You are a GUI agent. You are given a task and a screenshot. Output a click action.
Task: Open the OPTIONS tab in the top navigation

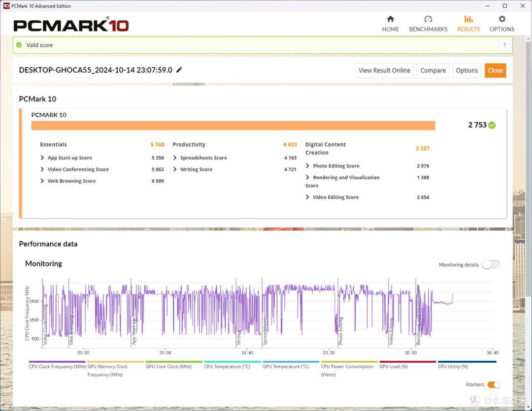coord(502,24)
